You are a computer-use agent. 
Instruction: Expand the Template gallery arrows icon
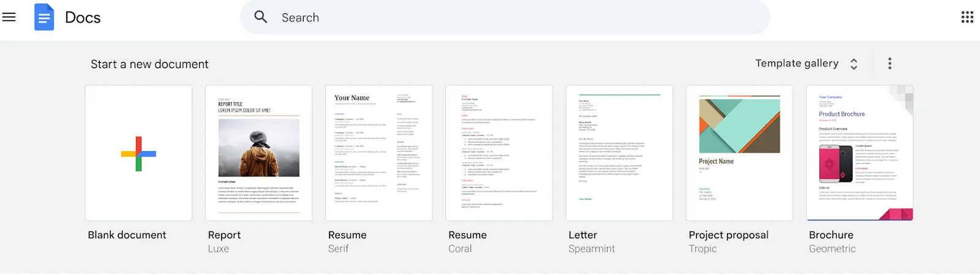(x=854, y=64)
